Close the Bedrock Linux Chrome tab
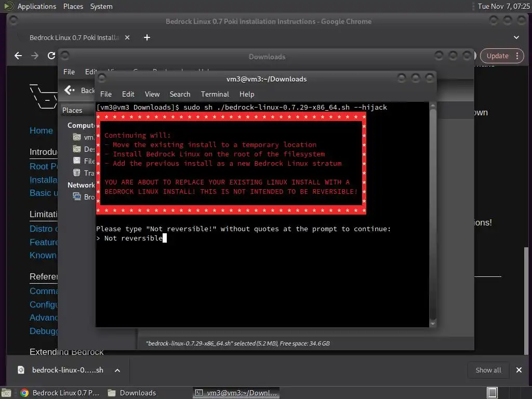 point(127,37)
